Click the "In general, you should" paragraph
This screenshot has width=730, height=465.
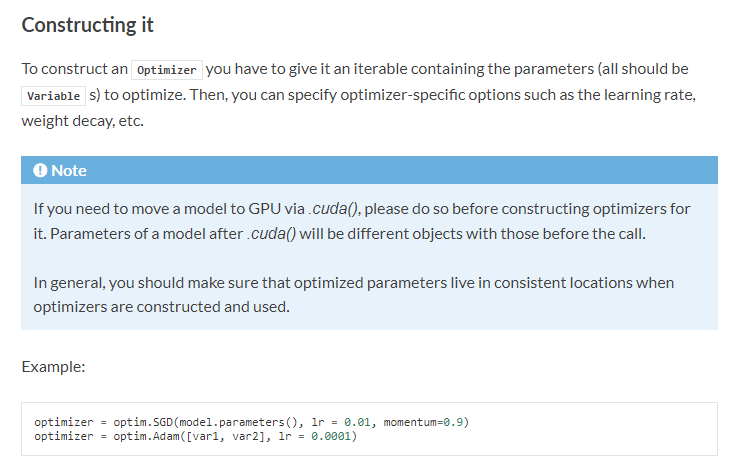354,295
